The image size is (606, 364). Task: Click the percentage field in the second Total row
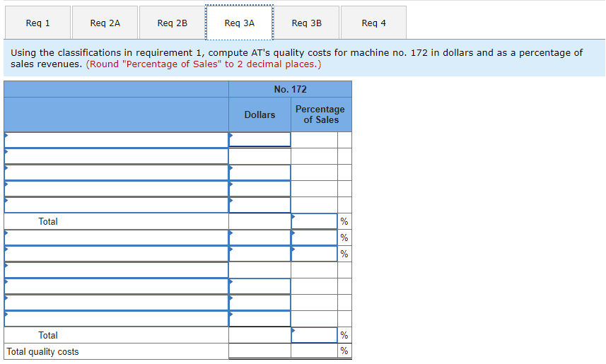[x=314, y=334]
